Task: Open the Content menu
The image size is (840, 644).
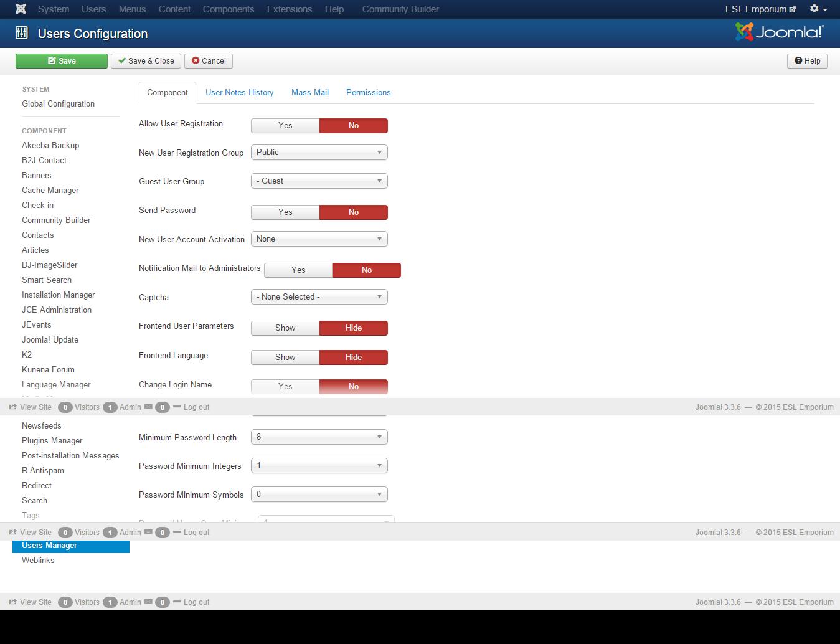Action: coord(174,9)
